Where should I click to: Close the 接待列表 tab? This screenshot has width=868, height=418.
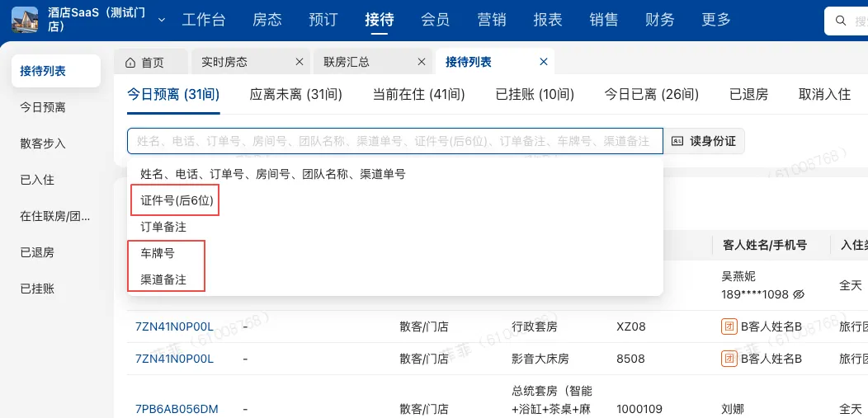(544, 62)
